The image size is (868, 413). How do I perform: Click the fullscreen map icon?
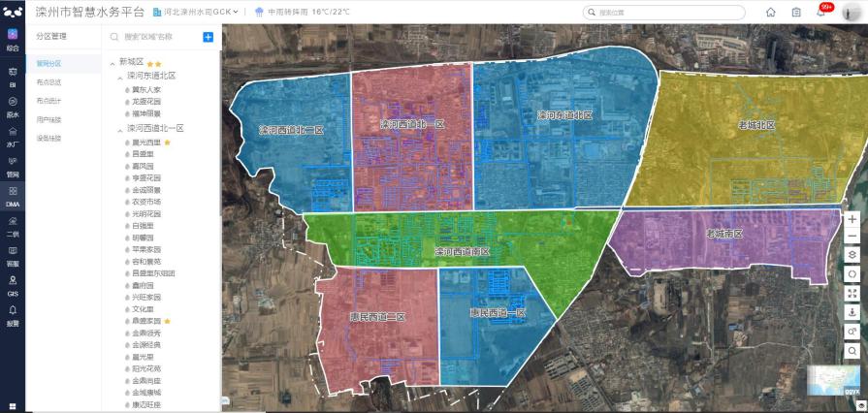pos(852,293)
